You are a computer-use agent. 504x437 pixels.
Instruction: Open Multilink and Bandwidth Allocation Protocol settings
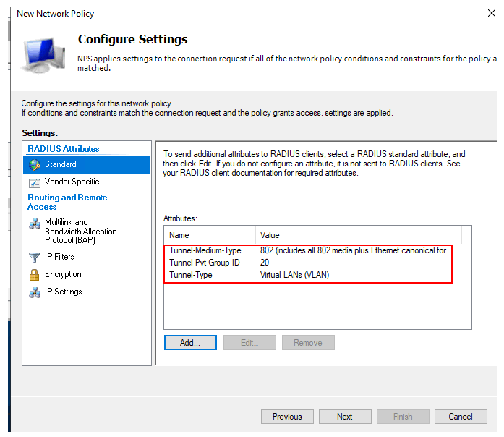tap(80, 232)
